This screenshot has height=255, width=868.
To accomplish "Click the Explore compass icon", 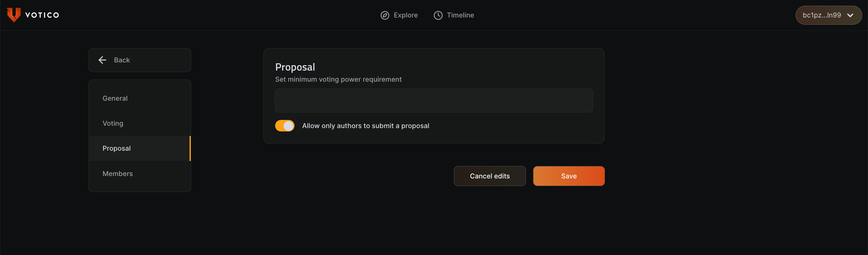I will [x=385, y=15].
